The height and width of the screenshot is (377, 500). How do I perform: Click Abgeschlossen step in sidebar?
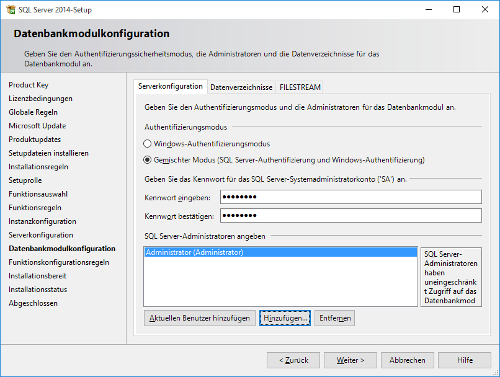pos(33,303)
